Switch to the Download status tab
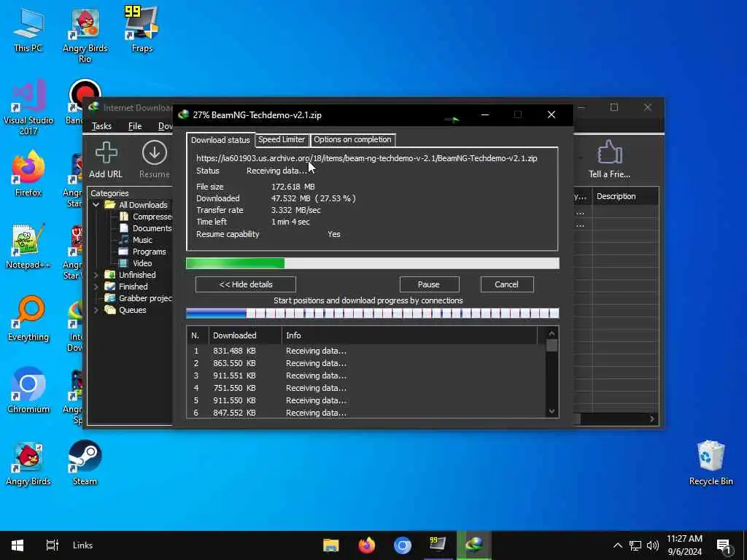This screenshot has height=560, width=747. tap(220, 140)
